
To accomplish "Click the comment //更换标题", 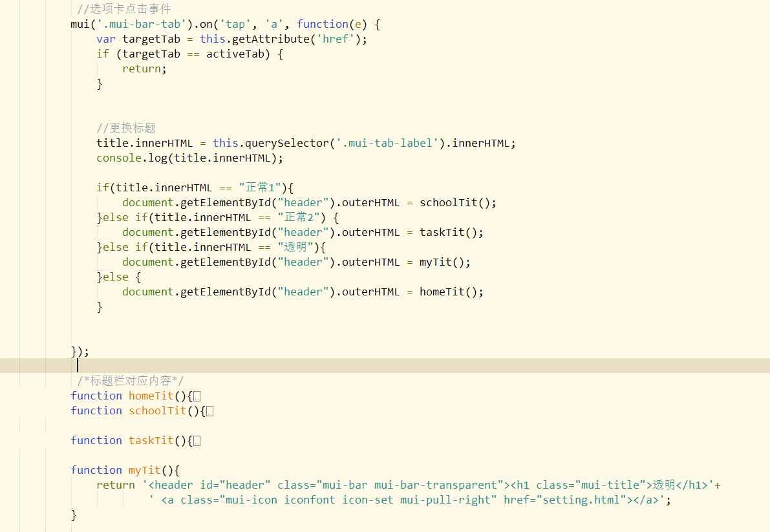I will point(126,128).
